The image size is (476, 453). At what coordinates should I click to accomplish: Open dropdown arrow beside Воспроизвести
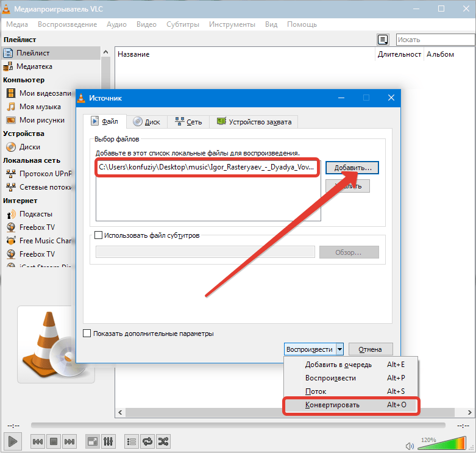339,349
